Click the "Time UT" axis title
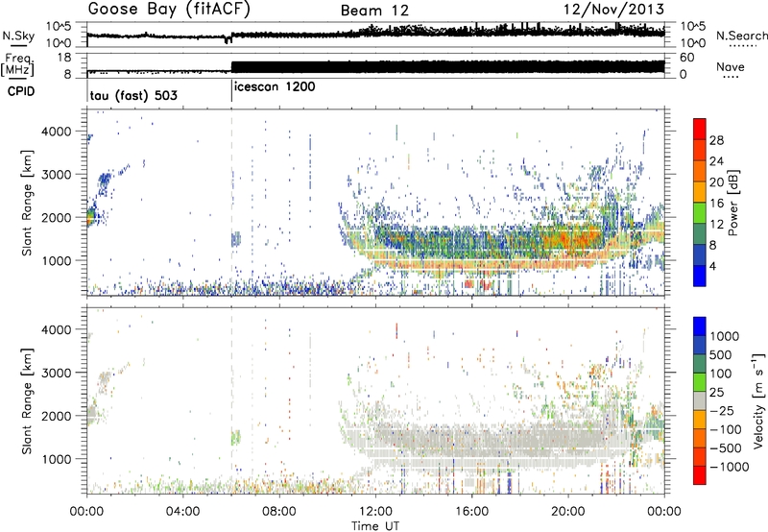The width and height of the screenshot is (768, 532). (x=375, y=525)
